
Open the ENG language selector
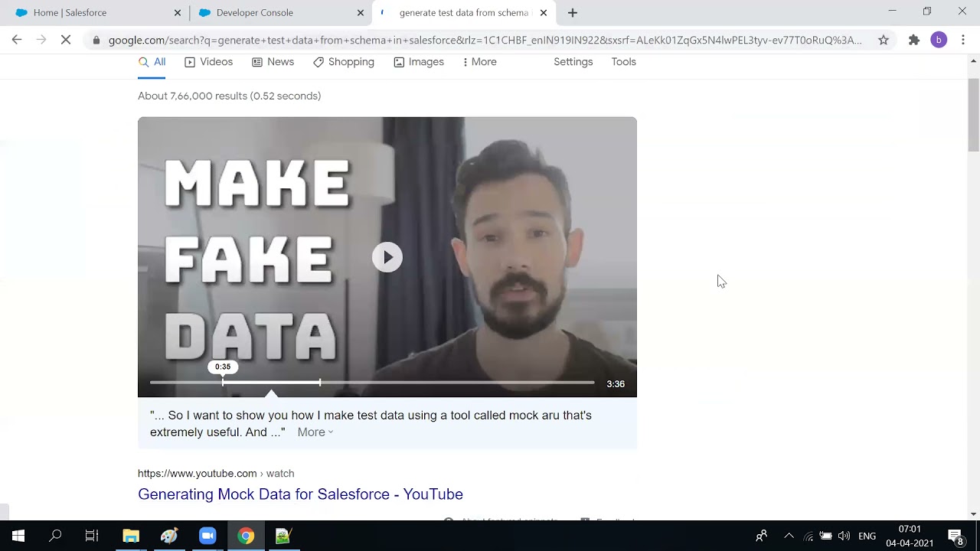click(x=867, y=536)
